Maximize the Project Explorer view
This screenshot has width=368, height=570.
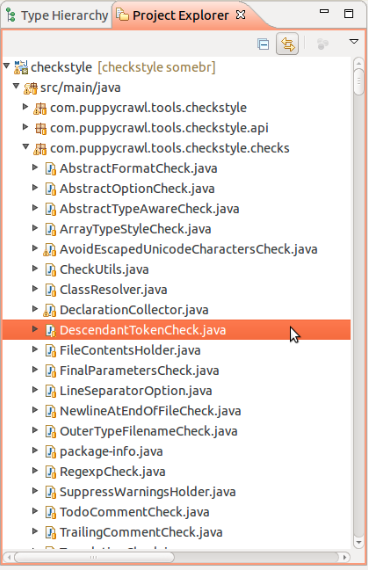348,13
